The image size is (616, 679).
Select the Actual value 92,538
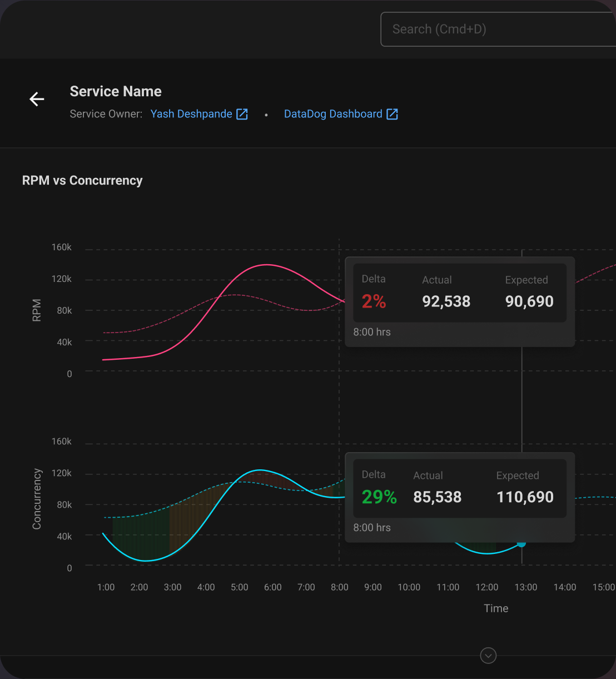(446, 301)
